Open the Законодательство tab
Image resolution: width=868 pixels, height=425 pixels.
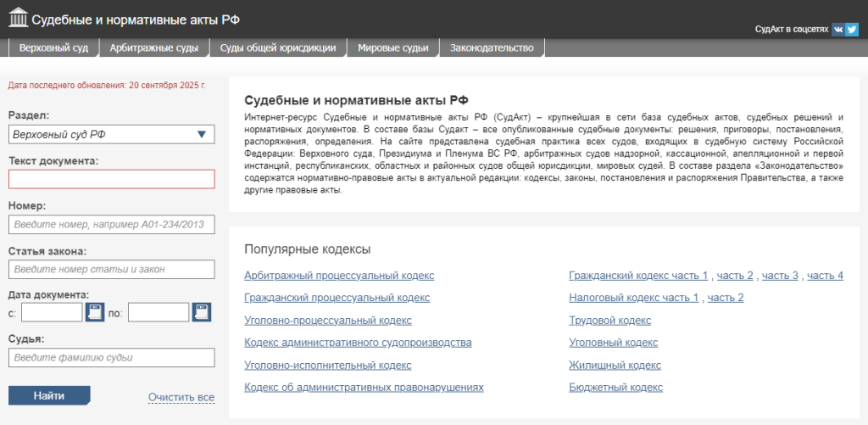pyautogui.click(x=492, y=48)
